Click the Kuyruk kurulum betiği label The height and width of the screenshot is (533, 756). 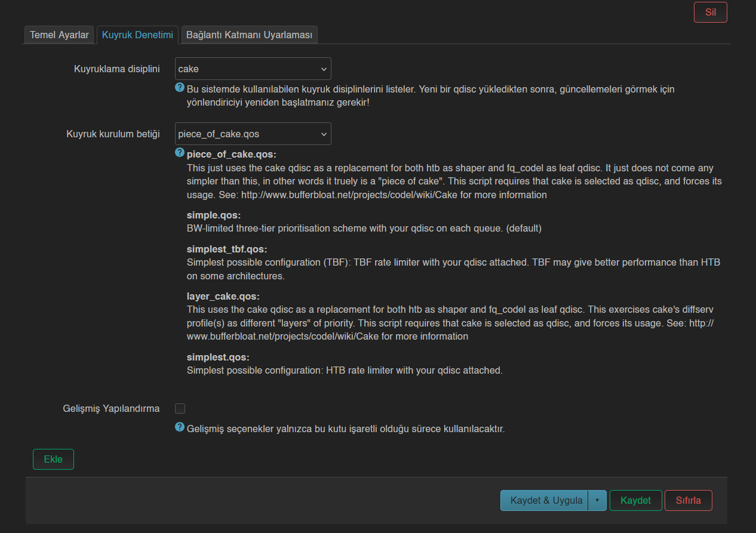[x=113, y=134]
